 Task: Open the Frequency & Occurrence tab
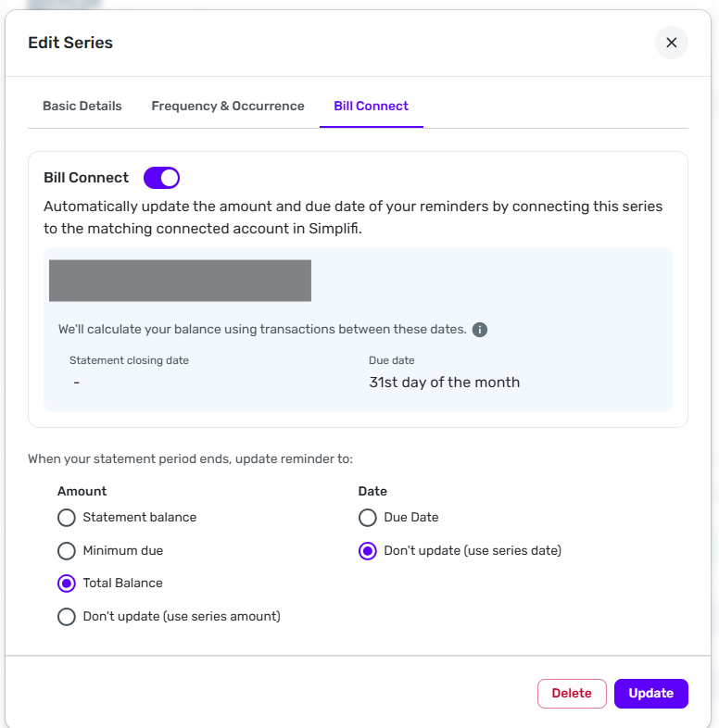point(228,106)
